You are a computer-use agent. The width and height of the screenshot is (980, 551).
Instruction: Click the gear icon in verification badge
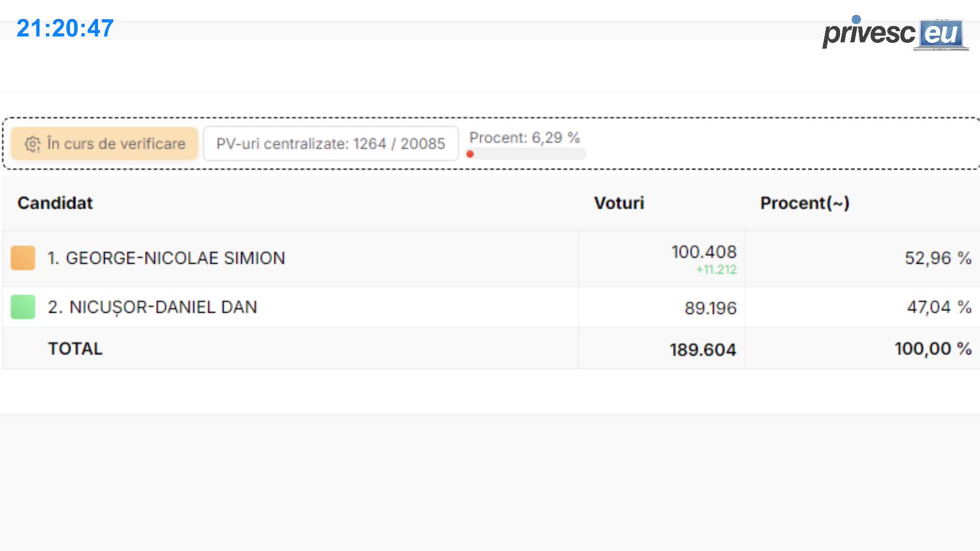33,144
